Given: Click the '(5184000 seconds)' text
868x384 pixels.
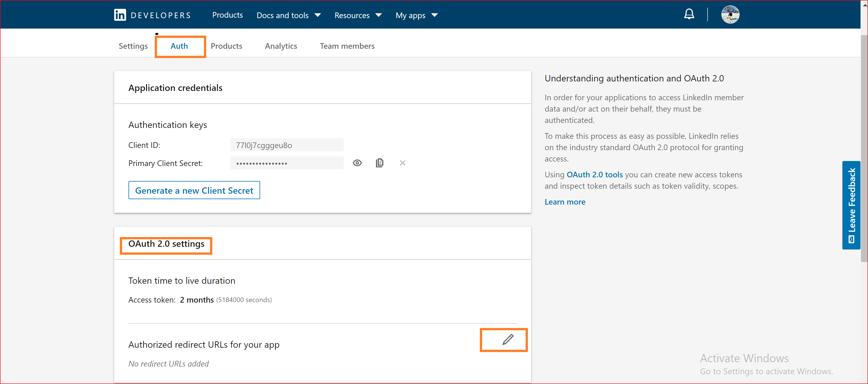Looking at the screenshot, I should point(244,300).
